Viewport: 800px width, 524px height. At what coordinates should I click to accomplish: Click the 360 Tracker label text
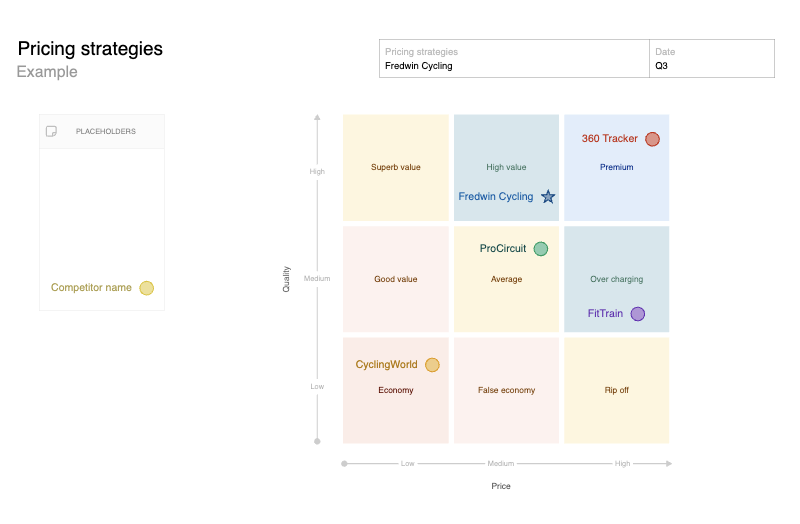pos(610,139)
